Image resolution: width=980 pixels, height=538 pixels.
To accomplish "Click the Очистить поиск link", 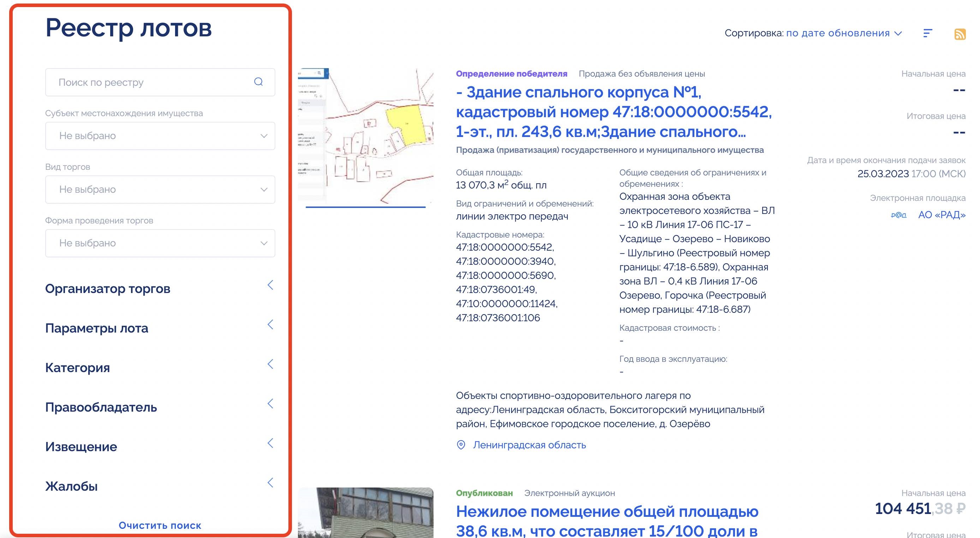I will (x=160, y=525).
